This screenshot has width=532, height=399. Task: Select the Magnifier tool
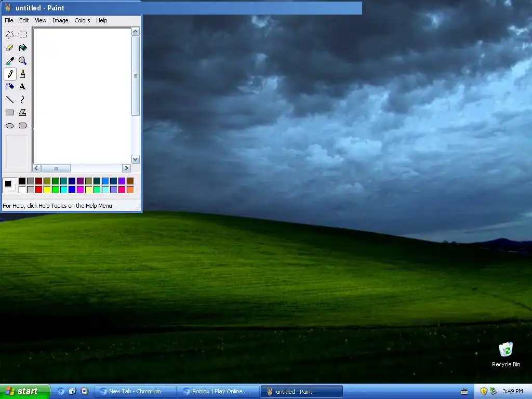click(x=22, y=61)
